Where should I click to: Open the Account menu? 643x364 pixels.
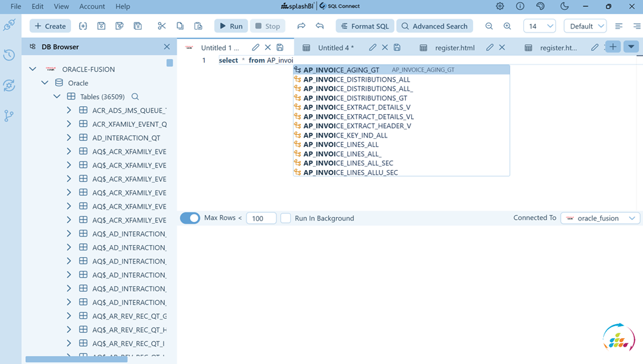tap(92, 6)
